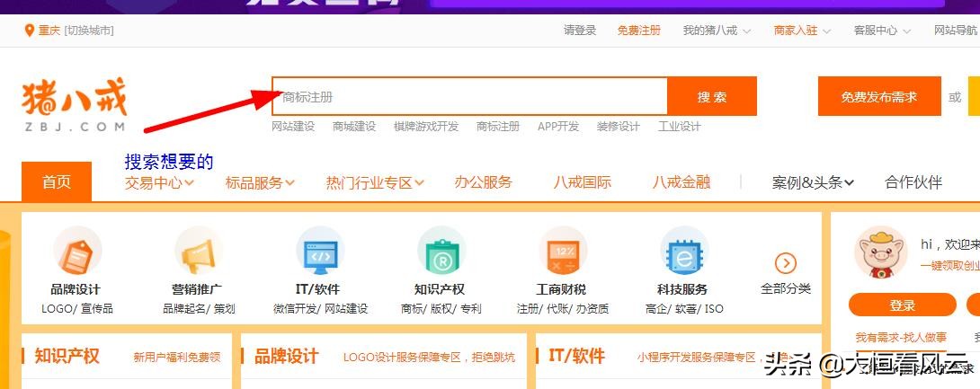Click the 注册/ 代账/ 办资质 subcategory text
This screenshot has height=389, width=980.
click(563, 308)
